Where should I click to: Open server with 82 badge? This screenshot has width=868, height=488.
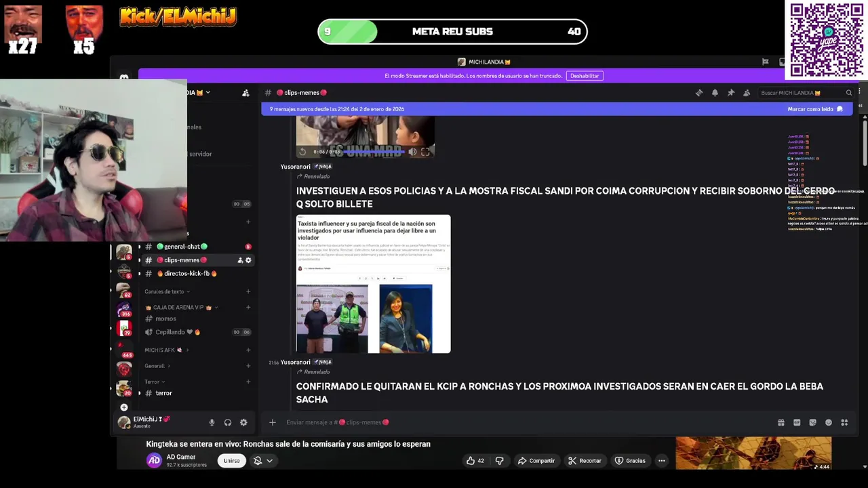pos(124,291)
